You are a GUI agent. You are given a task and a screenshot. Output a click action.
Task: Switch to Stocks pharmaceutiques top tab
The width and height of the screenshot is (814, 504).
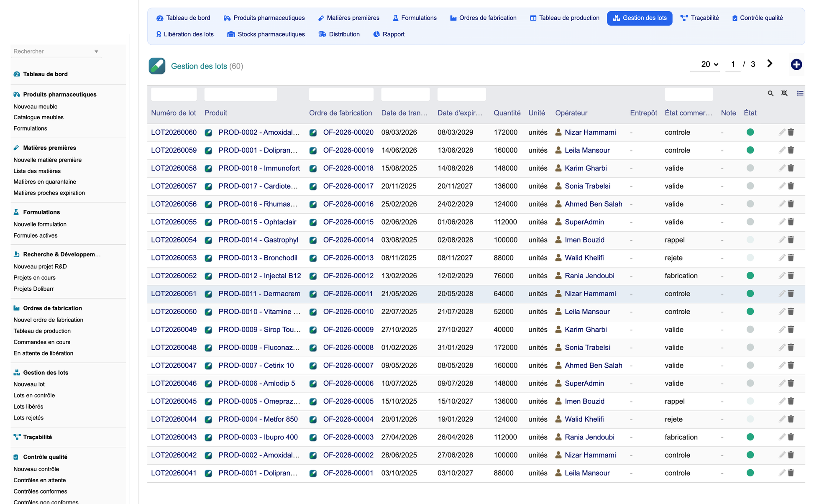tap(266, 34)
